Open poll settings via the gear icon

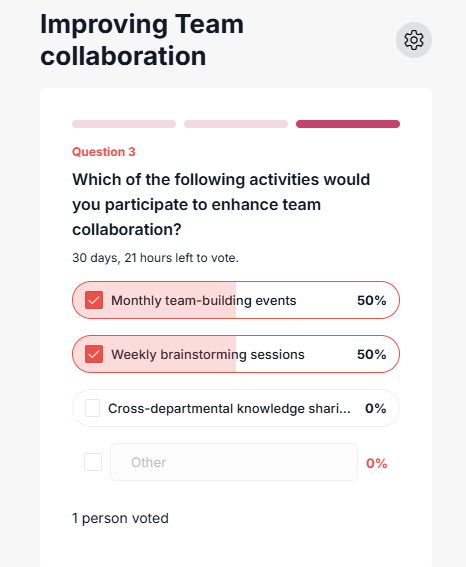pos(414,40)
